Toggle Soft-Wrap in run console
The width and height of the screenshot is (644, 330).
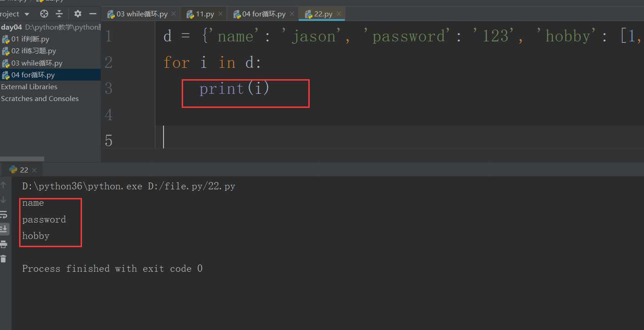click(x=3, y=214)
